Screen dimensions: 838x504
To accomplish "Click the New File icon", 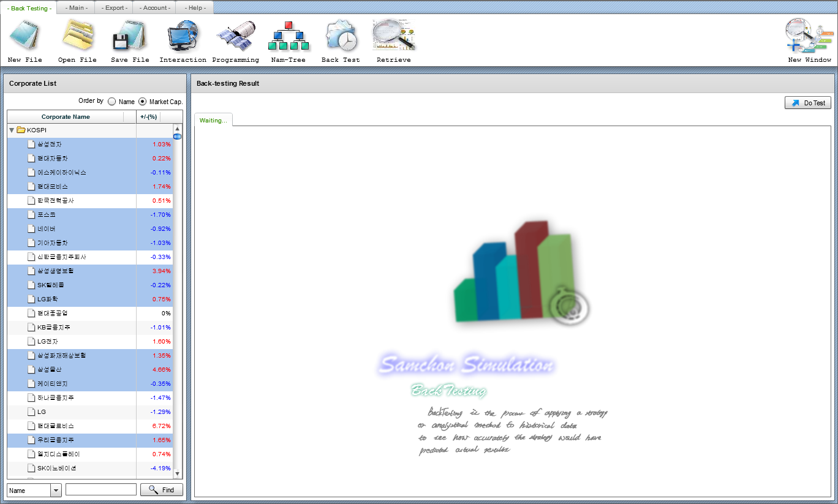I will [x=25, y=36].
